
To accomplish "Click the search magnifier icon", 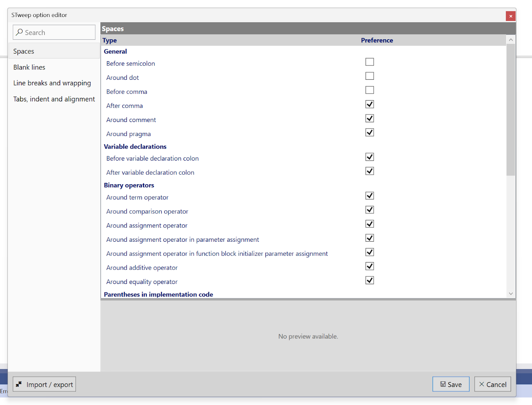I will click(x=19, y=32).
